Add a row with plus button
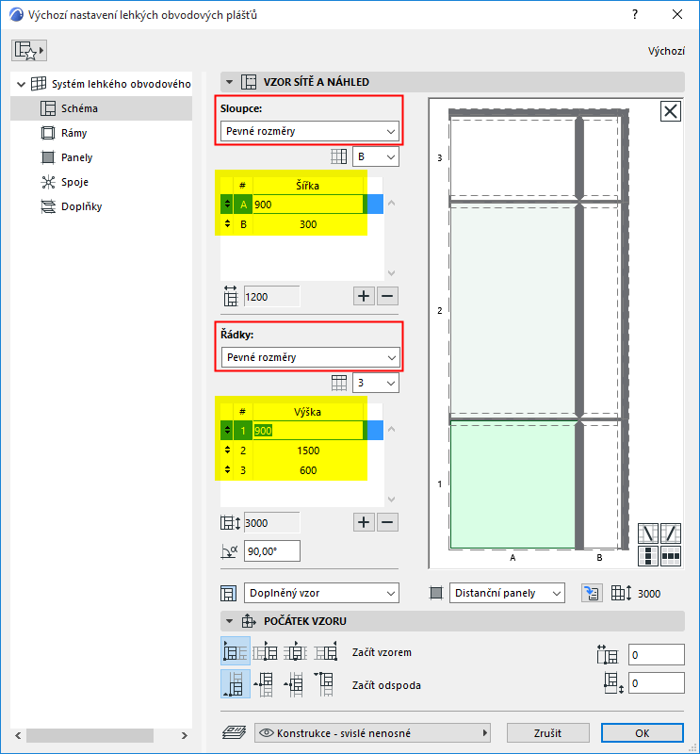The height and width of the screenshot is (754, 700). click(364, 522)
